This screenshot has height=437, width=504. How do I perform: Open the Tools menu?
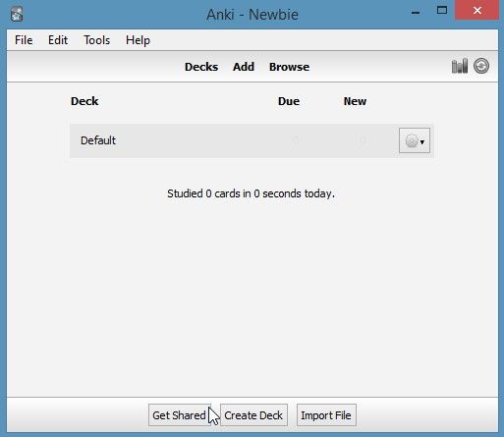coord(97,40)
